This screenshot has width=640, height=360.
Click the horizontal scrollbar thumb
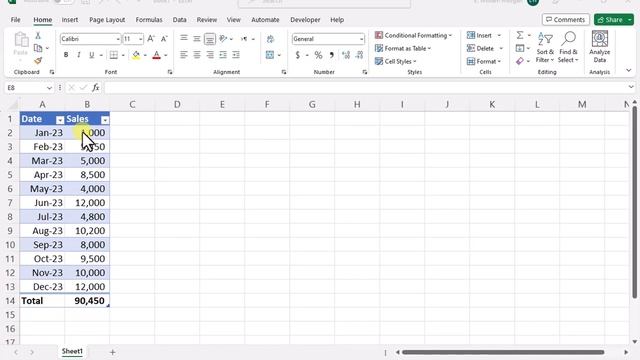pos(503,352)
